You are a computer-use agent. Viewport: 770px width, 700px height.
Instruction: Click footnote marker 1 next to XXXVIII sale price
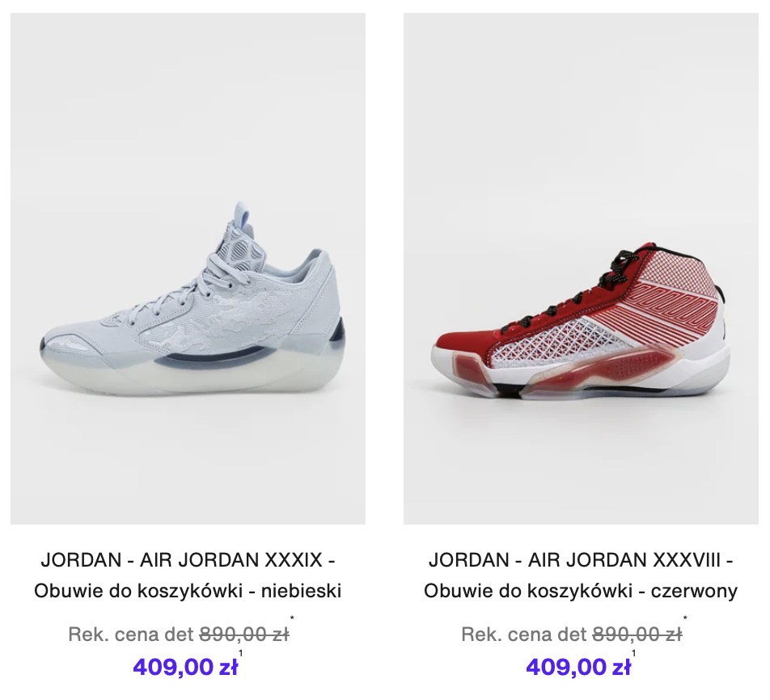pyautogui.click(x=633, y=653)
